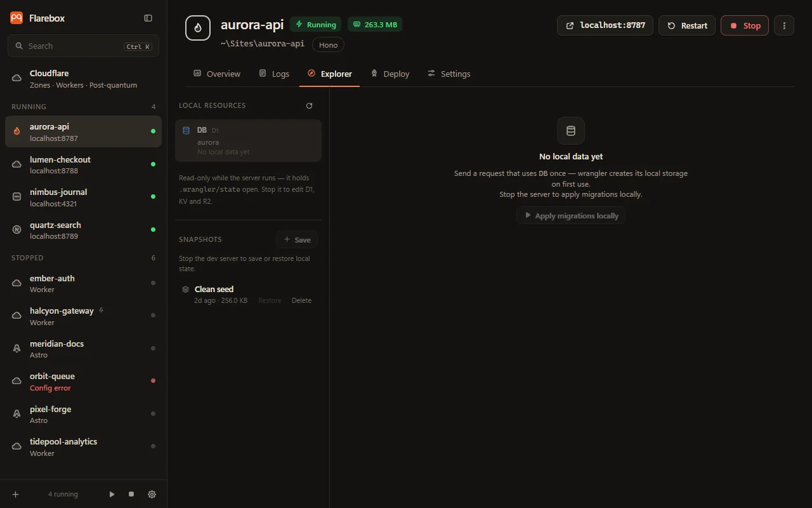Click the Hono framework badge
812x508 pixels.
pyautogui.click(x=328, y=44)
